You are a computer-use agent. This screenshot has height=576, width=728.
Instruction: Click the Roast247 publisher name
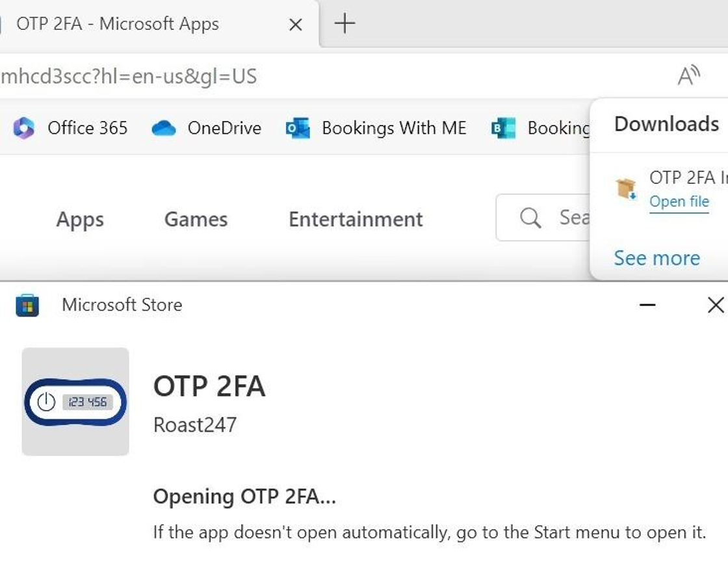click(x=195, y=425)
